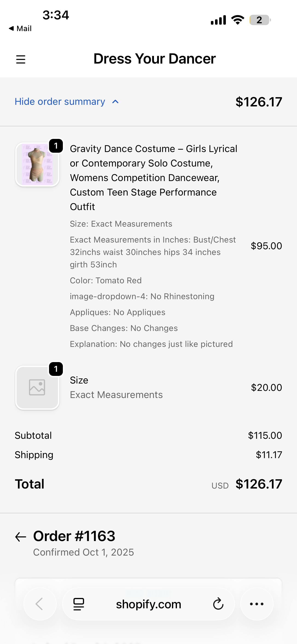Tap the Order #1163 heading
Screen dimensions: 297x644
[74, 536]
